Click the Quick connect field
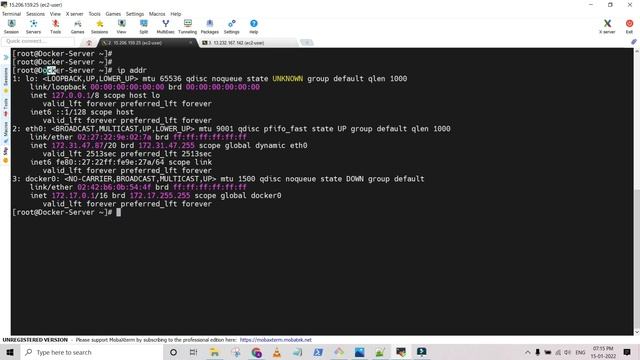 [38, 41]
